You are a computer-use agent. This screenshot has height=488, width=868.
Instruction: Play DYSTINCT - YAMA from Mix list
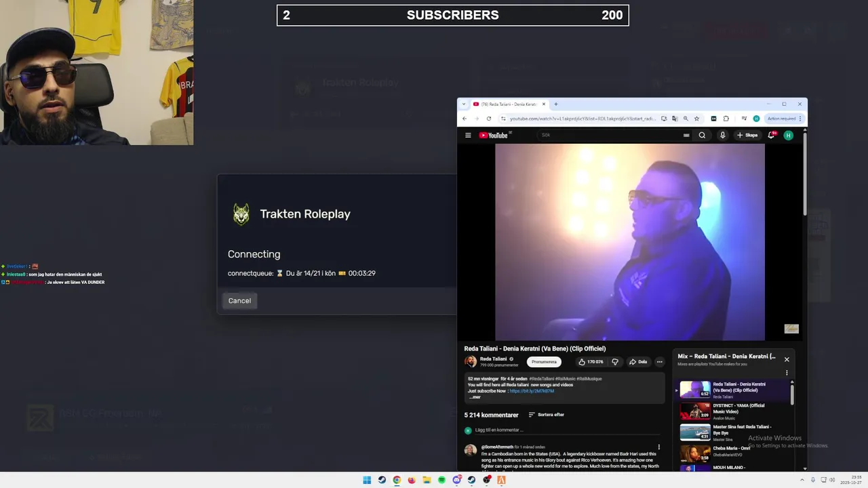pyautogui.click(x=731, y=411)
